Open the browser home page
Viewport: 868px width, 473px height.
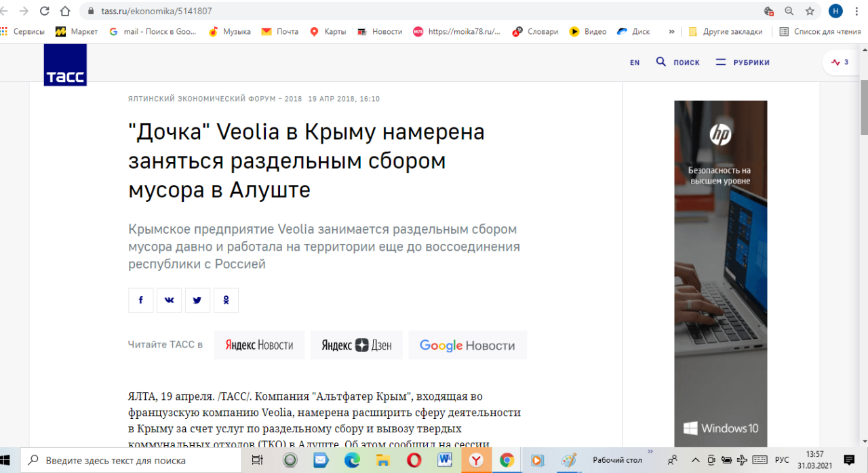(x=65, y=12)
